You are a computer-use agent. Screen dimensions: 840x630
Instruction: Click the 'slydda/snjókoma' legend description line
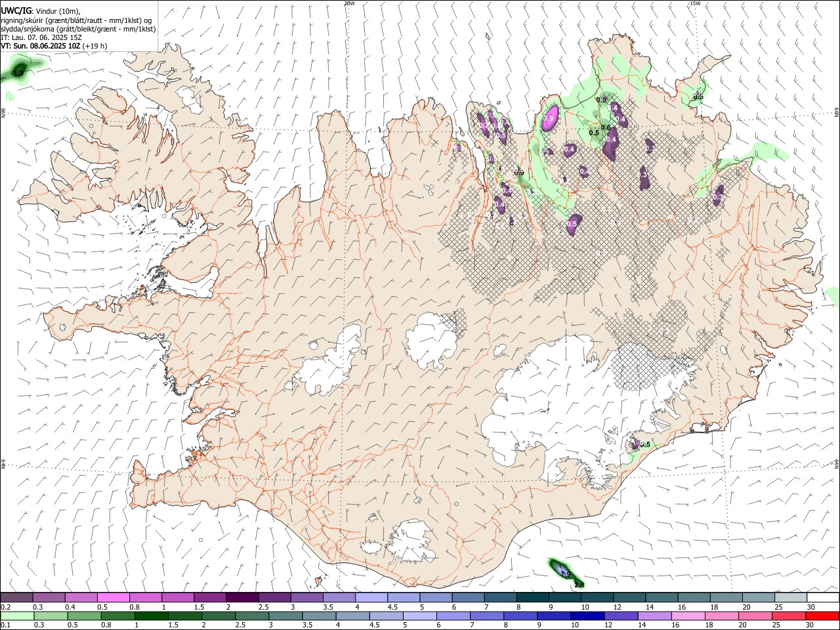79,29
